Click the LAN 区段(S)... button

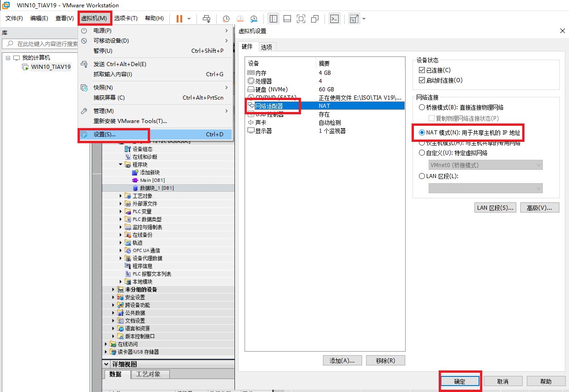pos(495,207)
